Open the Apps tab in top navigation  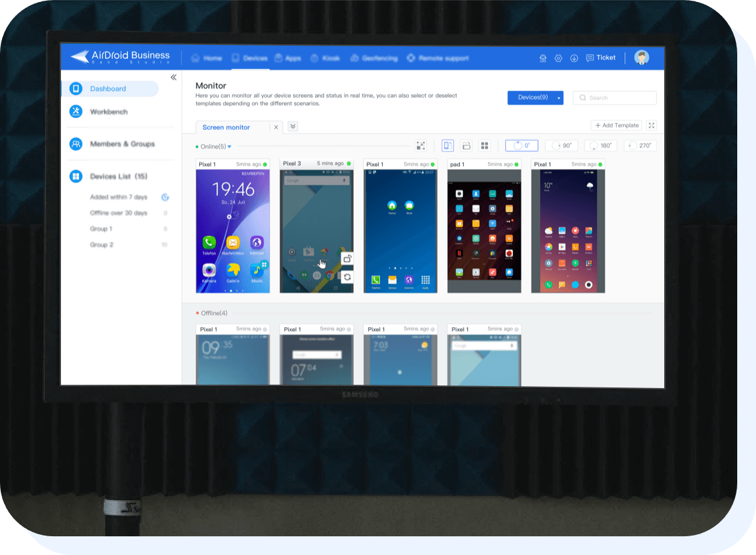click(288, 58)
